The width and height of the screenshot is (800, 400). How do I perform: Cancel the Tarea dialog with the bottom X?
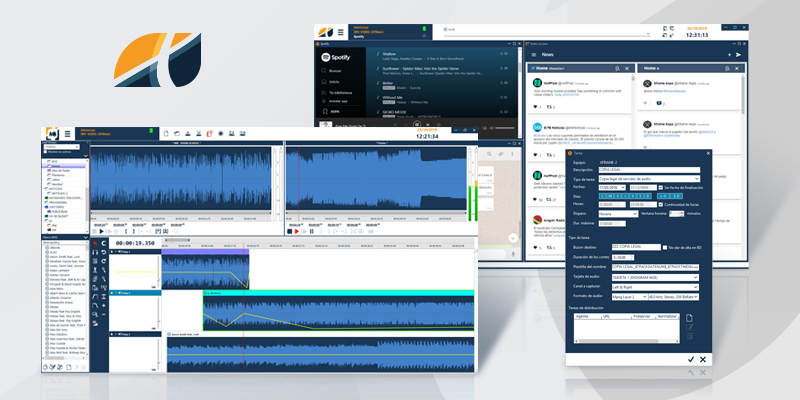point(703,359)
